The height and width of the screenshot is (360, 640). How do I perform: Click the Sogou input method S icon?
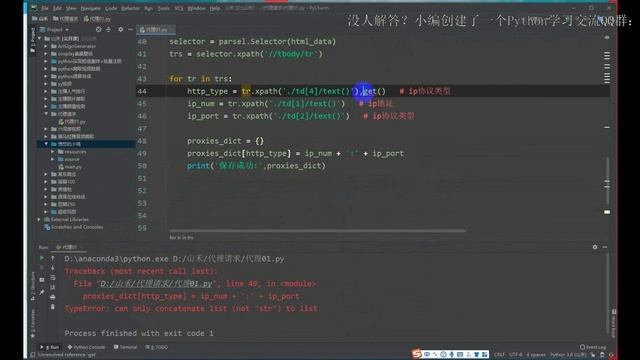(416, 354)
